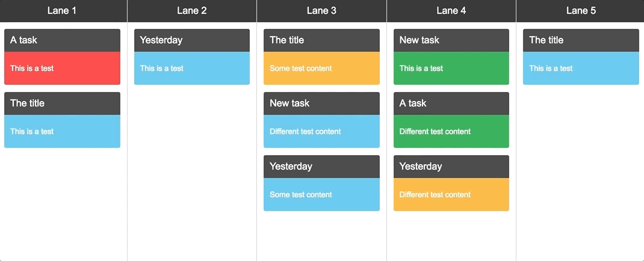The width and height of the screenshot is (644, 261).
Task: Open "The title" card header in Lane 3
Action: (321, 40)
